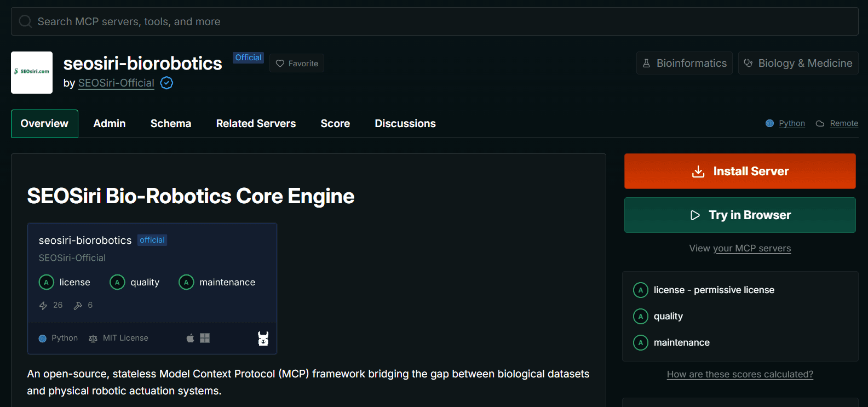868x407 pixels.
Task: Toggle the Favorite heart button
Action: [x=297, y=64]
